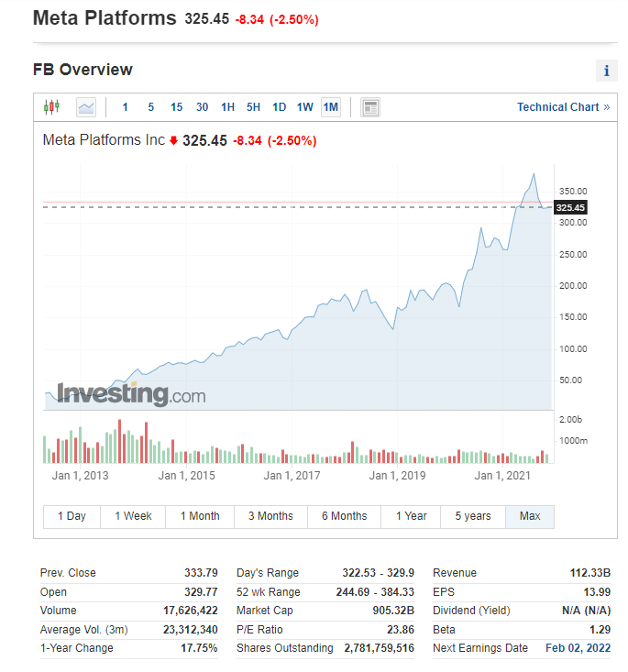Viewport: 628px width, 672px height.
Task: Open the news overlay icon in chart toolbar
Action: (370, 107)
